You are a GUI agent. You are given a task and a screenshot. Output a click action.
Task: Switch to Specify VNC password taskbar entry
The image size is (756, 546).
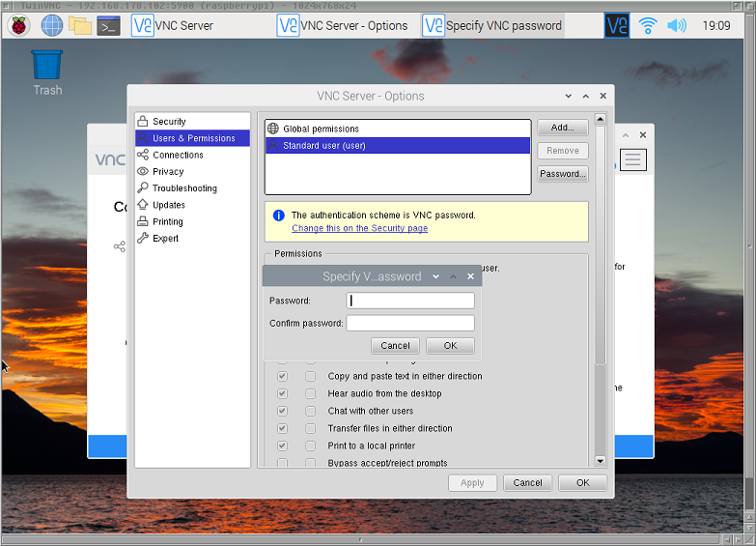(492, 25)
